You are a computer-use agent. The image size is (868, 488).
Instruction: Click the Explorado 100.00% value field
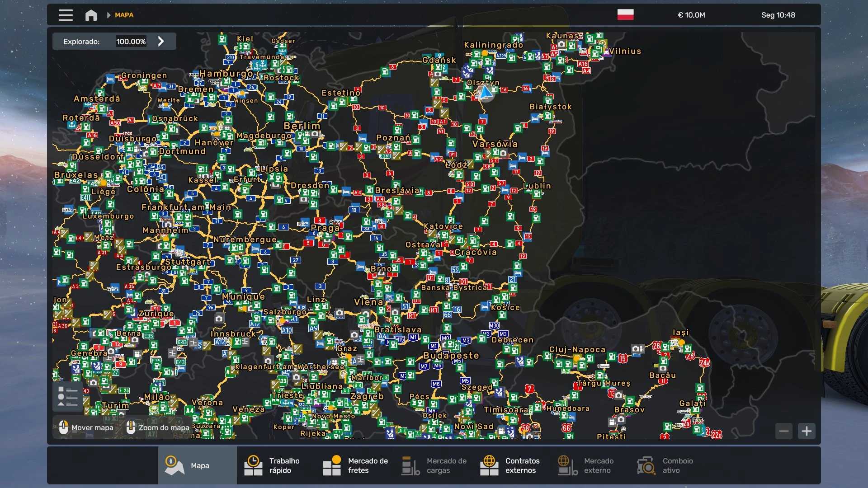pyautogui.click(x=131, y=41)
